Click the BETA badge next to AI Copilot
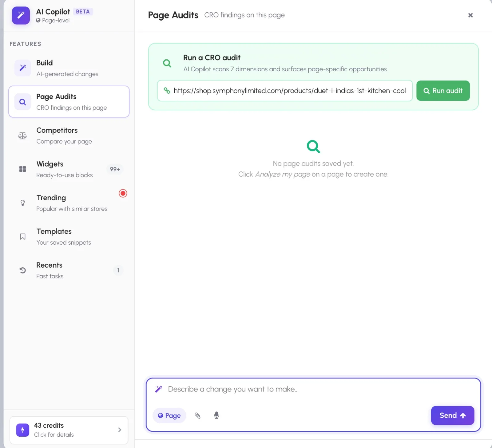The image size is (492, 448). 83,12
